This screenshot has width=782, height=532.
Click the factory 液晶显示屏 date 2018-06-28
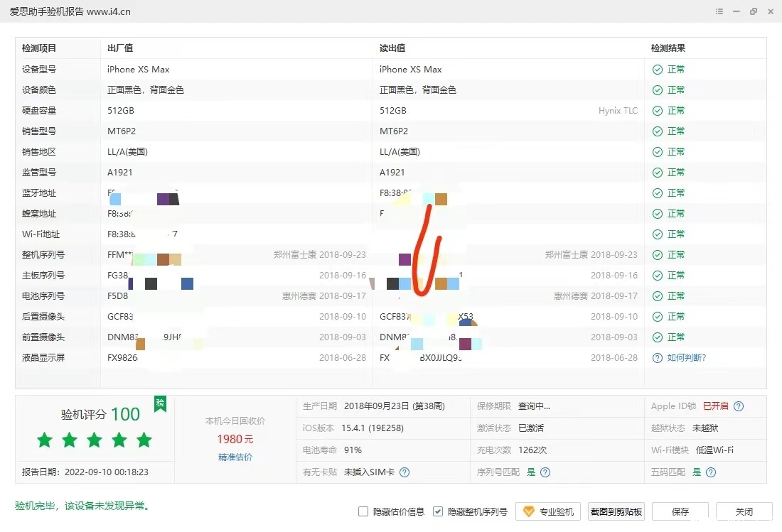343,358
